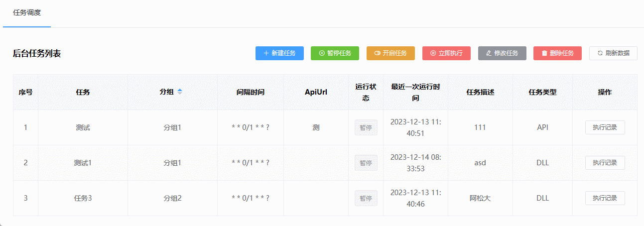Select the task name 测试1 cell
This screenshot has height=226, width=644.
click(x=83, y=163)
